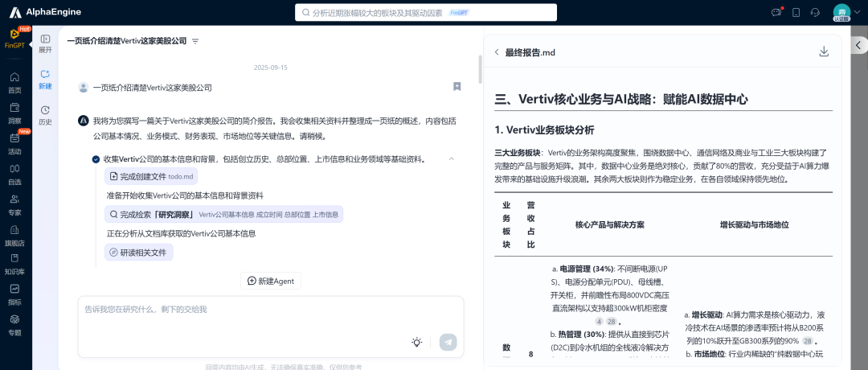The width and height of the screenshot is (868, 370).
Task: Go to 首页 home page
Action: pos(15,82)
